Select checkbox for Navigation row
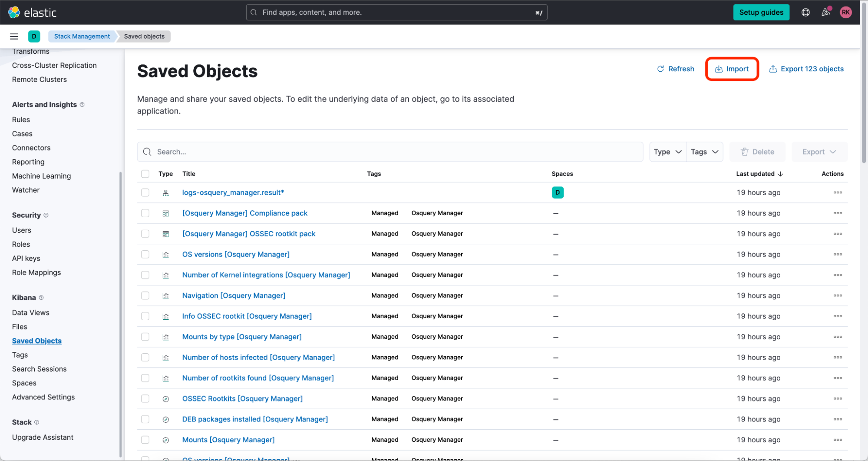This screenshot has width=868, height=461. [145, 295]
